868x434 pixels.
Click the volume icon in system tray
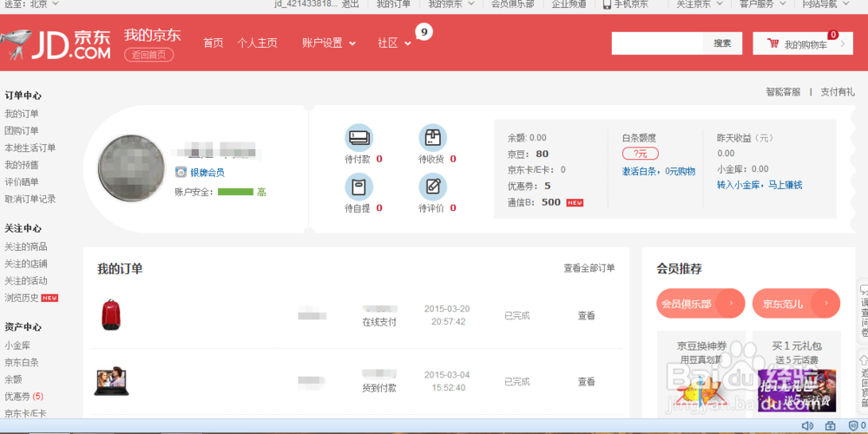tap(807, 425)
